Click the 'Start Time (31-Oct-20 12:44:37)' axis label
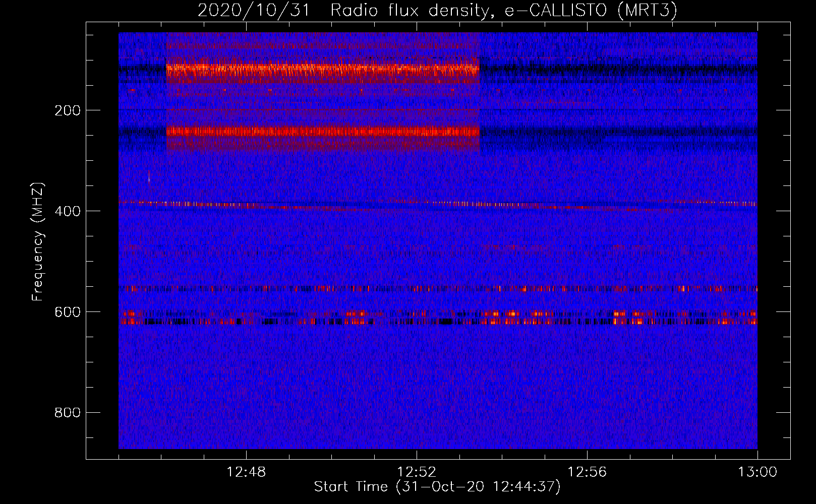Screen dimensions: 816x504 437,487
